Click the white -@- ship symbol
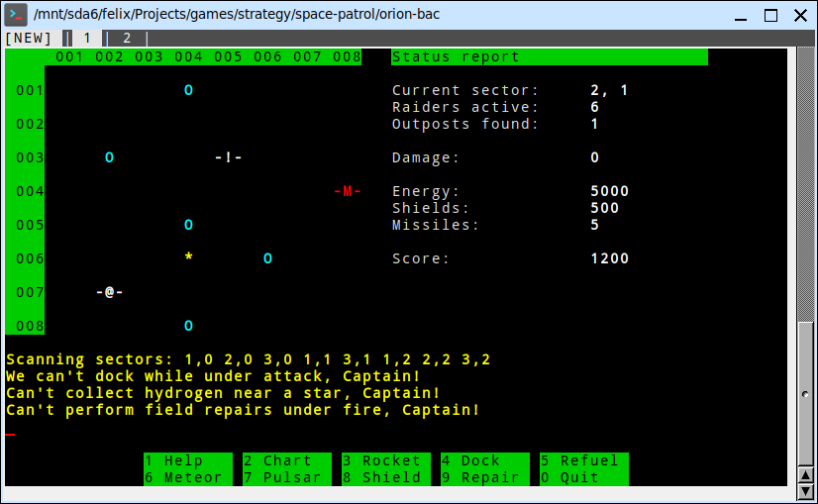Viewport: 818px width, 504px height. click(x=110, y=292)
